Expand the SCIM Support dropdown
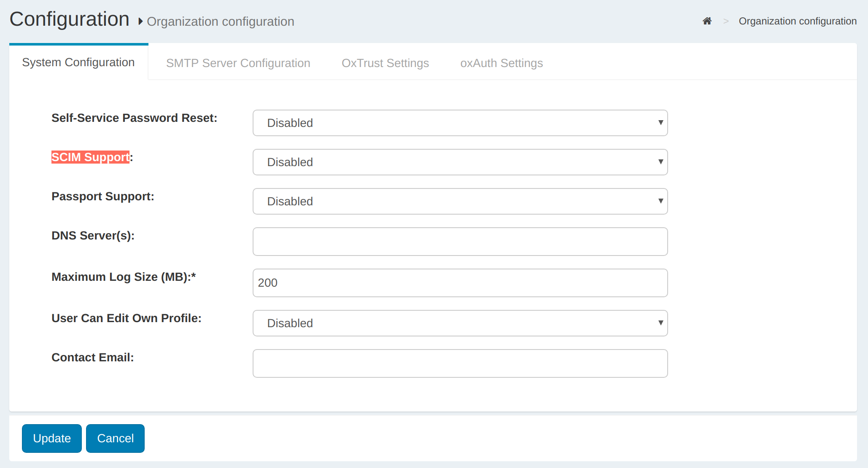 coord(460,162)
